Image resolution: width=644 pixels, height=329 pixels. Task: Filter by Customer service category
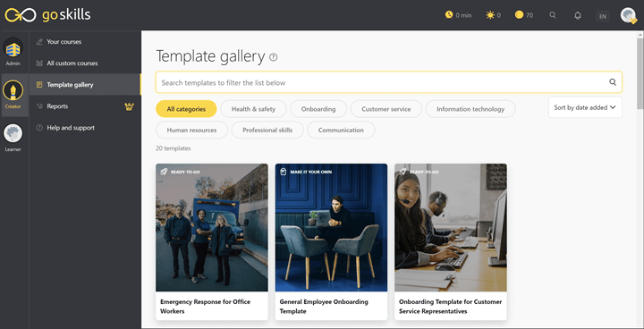coord(386,109)
